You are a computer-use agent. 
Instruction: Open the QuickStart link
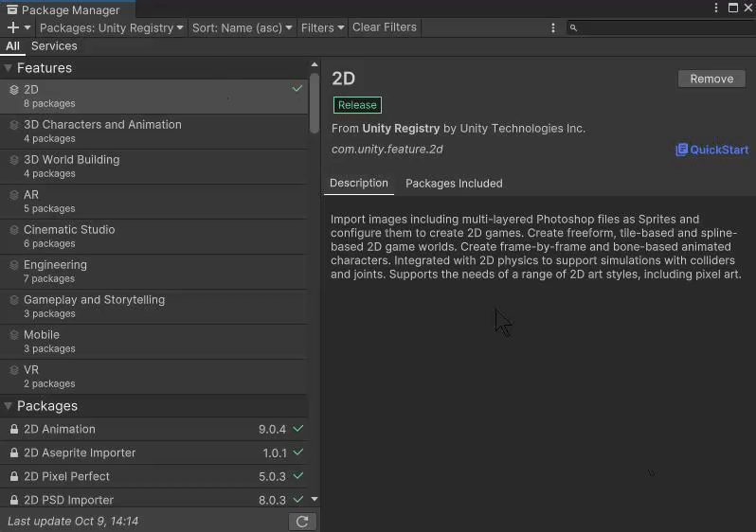tap(712, 150)
